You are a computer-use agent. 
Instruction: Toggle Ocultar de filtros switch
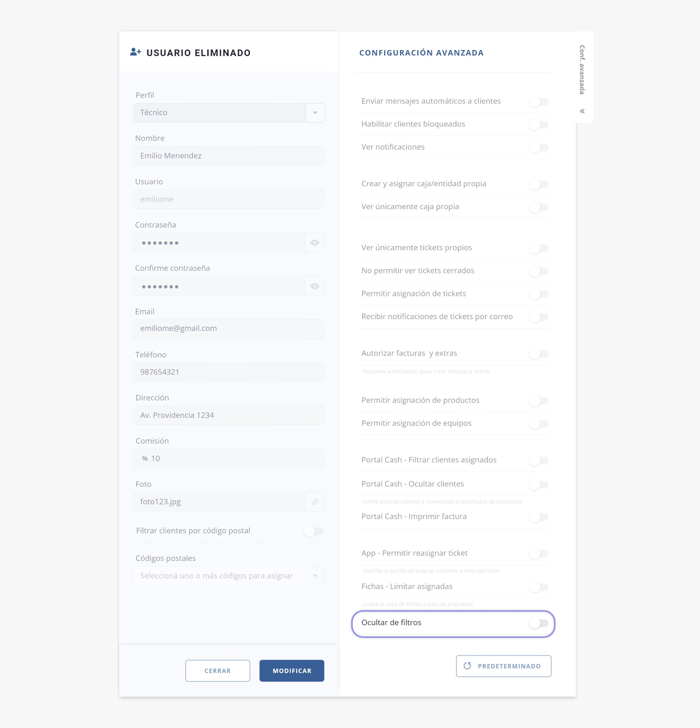(x=539, y=623)
